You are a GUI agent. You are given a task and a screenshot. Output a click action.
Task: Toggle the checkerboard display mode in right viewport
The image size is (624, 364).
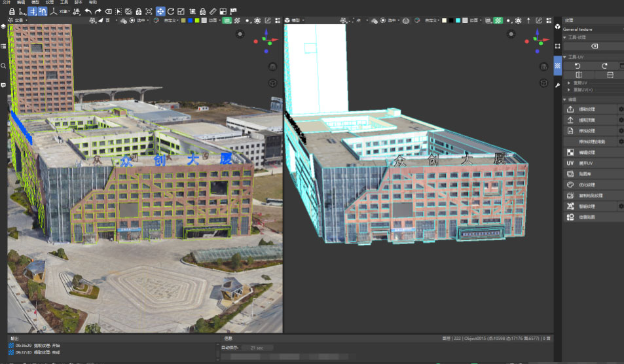tap(498, 21)
